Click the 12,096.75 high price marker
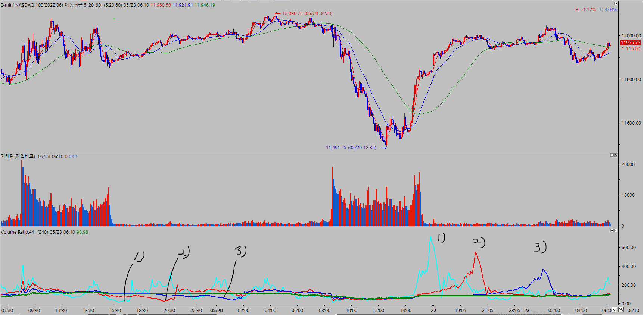The image size is (644, 315). [307, 13]
